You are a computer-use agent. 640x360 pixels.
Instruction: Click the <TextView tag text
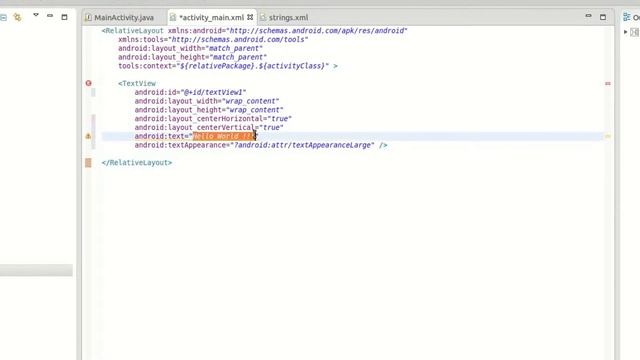[137, 83]
